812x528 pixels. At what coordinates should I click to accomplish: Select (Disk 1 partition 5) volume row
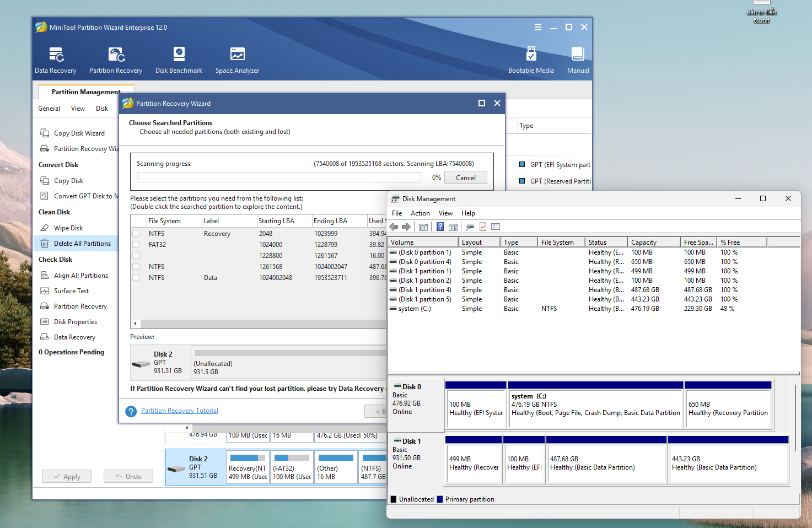click(594, 299)
